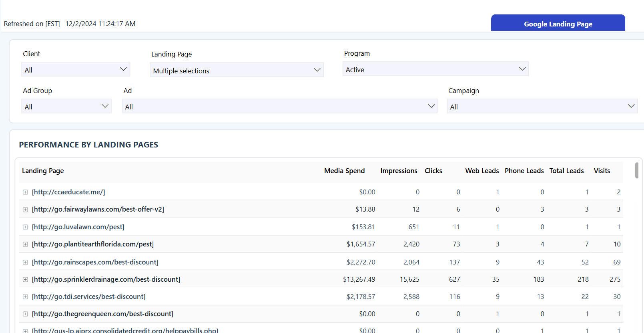Open the Campaign filter dropdown
Screen dimensions: 644x333
(542, 107)
